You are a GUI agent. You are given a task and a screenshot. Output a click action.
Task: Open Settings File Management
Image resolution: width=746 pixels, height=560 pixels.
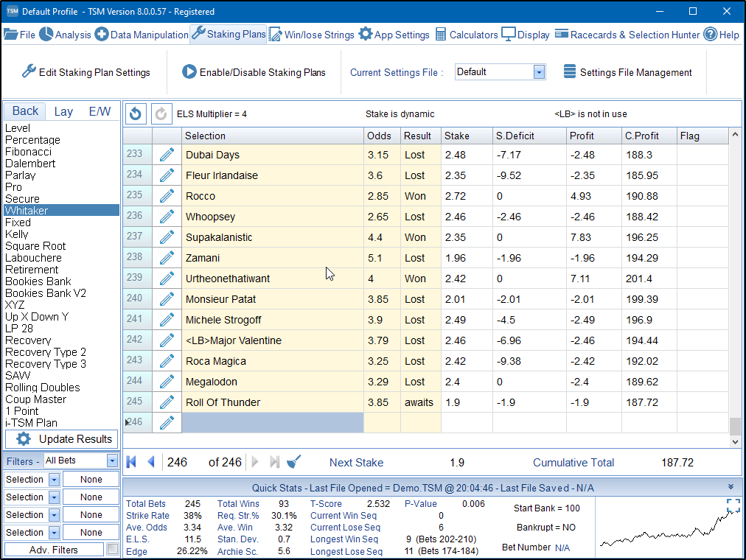click(627, 72)
